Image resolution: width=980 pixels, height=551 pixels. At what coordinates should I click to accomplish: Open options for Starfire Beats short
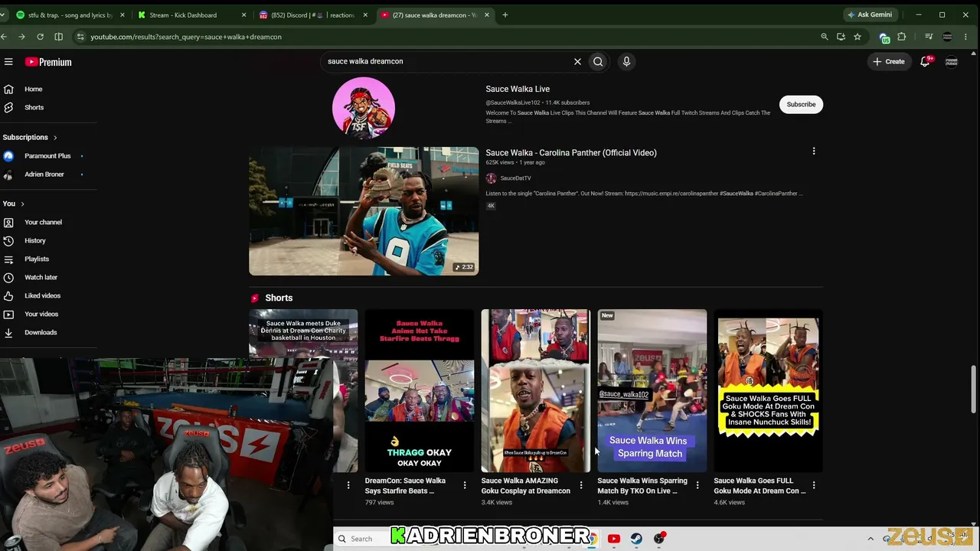click(x=465, y=485)
